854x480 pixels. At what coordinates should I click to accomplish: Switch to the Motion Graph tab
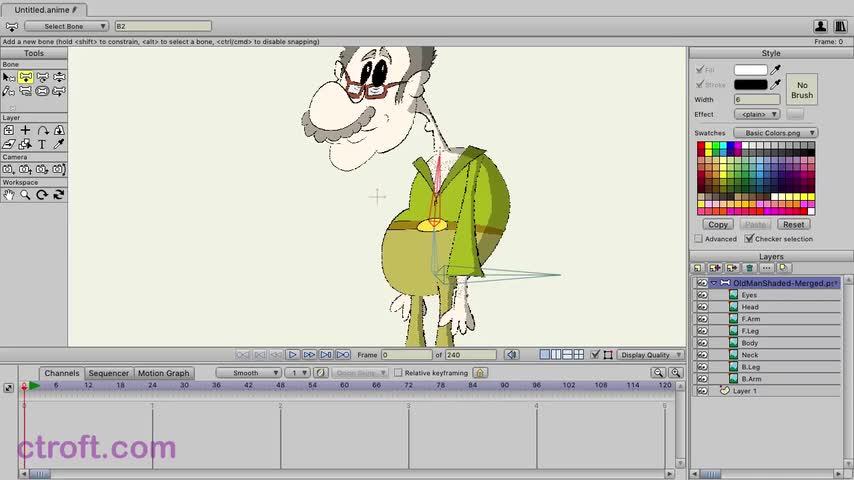tap(163, 373)
